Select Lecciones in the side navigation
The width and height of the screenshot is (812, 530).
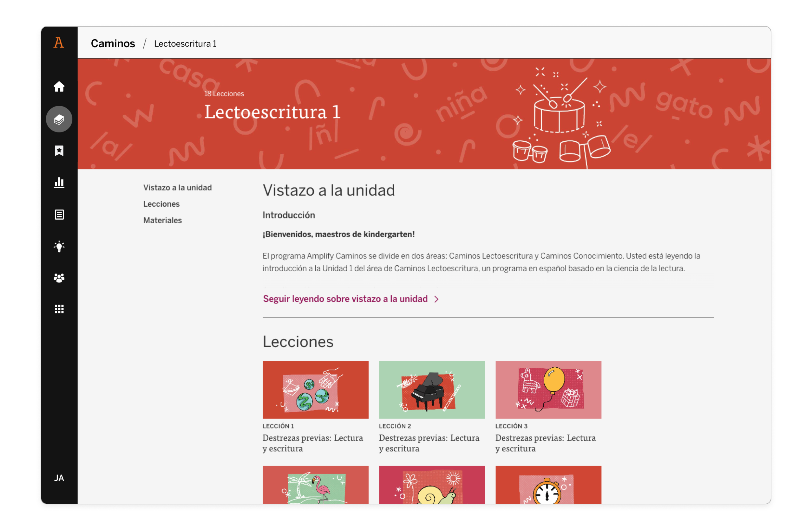pyautogui.click(x=161, y=204)
